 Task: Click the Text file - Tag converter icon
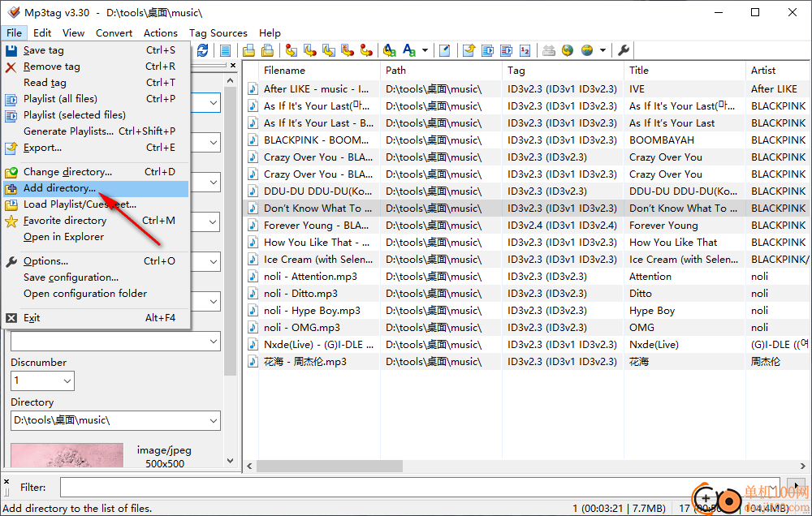tap(348, 50)
